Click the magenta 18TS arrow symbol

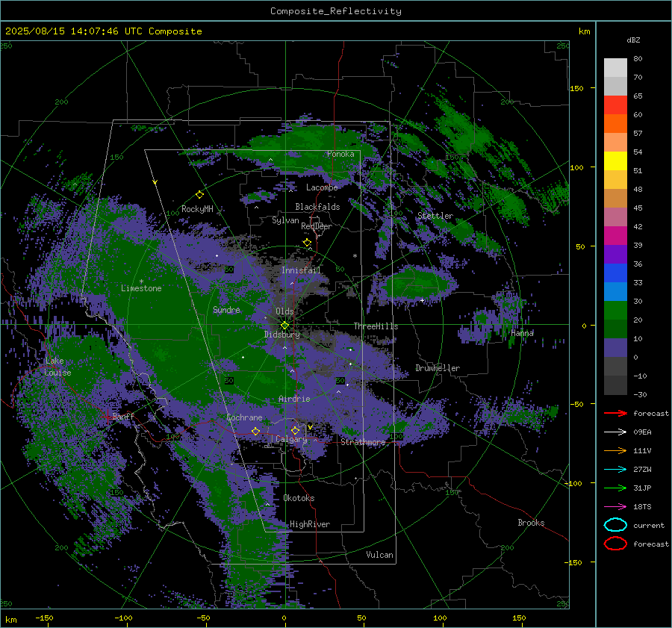point(615,507)
